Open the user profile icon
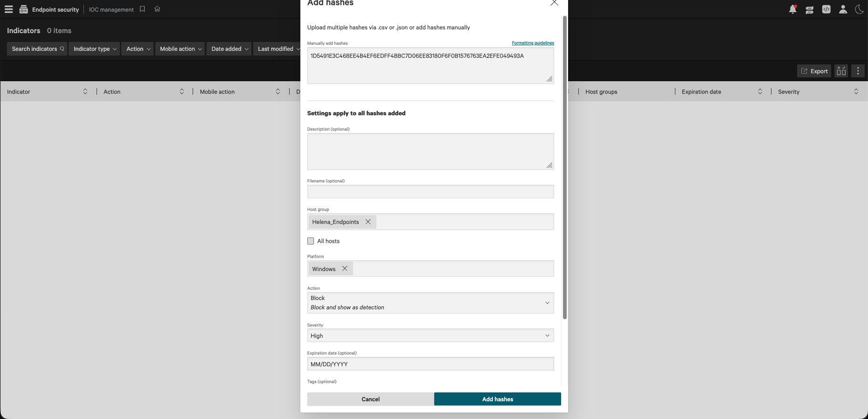Image resolution: width=868 pixels, height=419 pixels. click(843, 9)
